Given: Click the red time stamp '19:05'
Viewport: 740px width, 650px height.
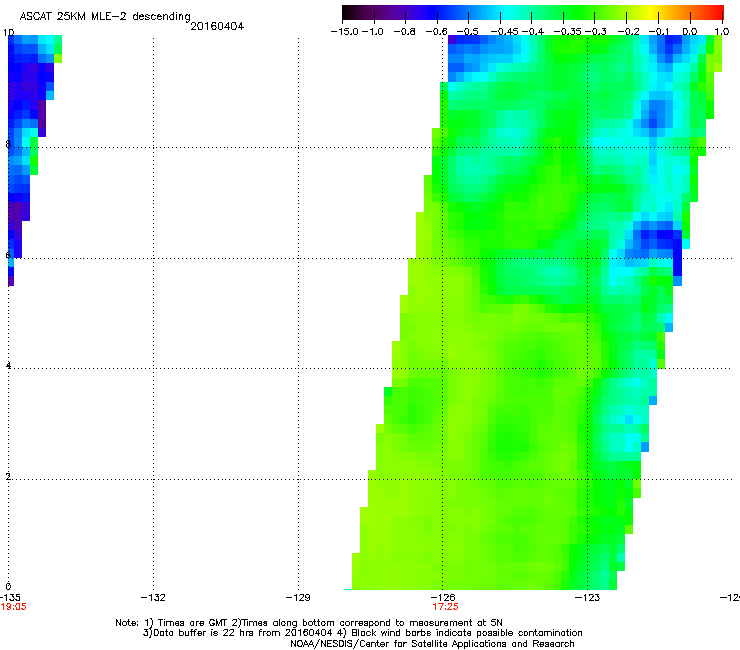Looking at the screenshot, I should 14,607.
